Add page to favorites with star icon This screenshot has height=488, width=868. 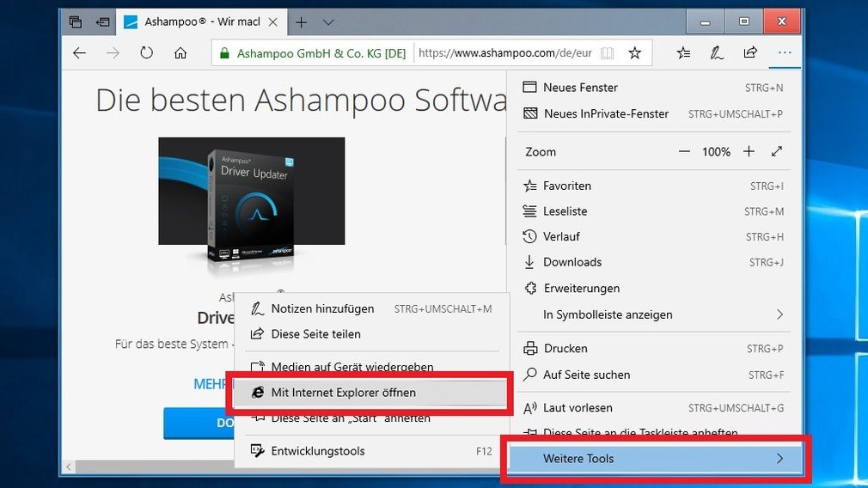[x=635, y=53]
